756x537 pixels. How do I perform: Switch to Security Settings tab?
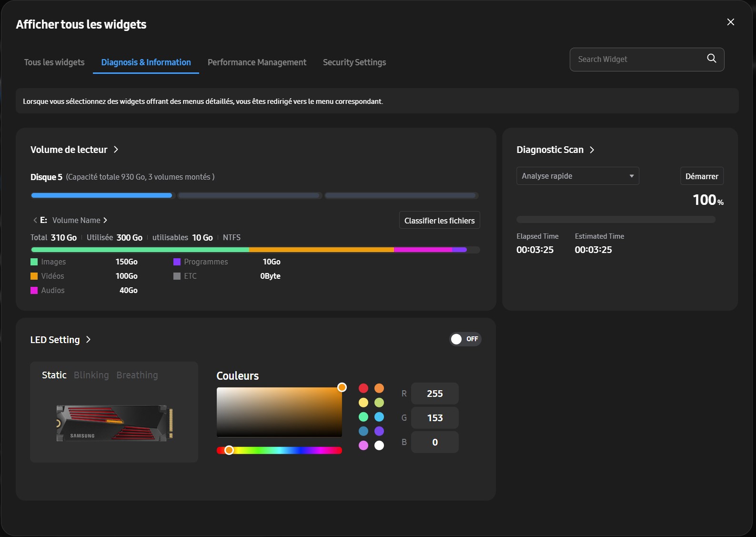[x=354, y=62]
